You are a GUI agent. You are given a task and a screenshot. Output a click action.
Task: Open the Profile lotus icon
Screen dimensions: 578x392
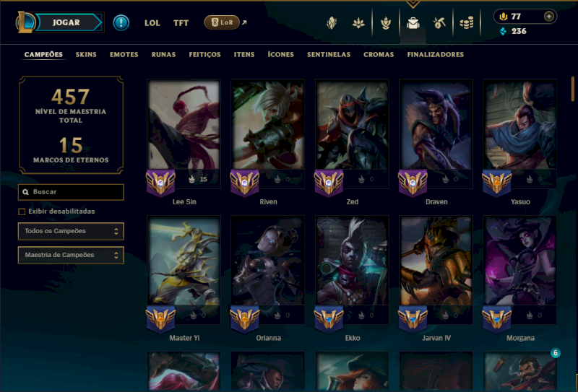[x=358, y=23]
